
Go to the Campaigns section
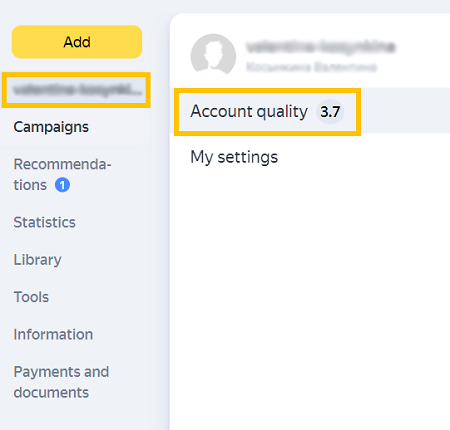click(51, 127)
